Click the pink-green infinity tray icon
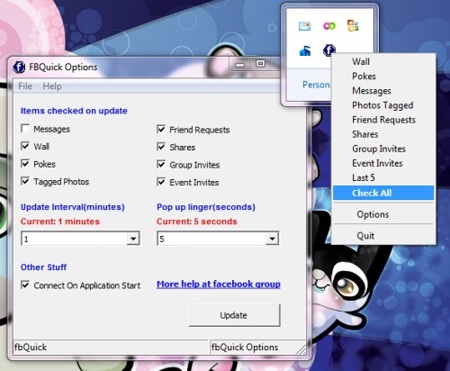 point(329,26)
